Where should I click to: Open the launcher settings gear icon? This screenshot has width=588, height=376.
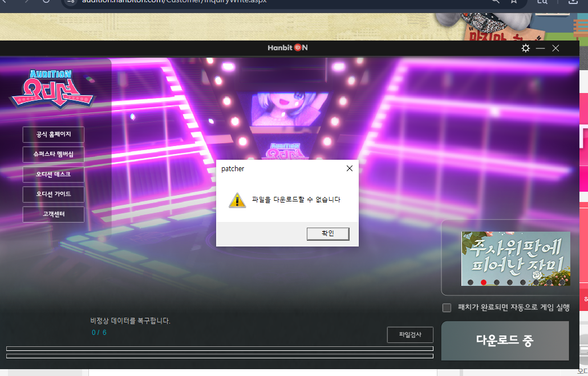tap(525, 48)
